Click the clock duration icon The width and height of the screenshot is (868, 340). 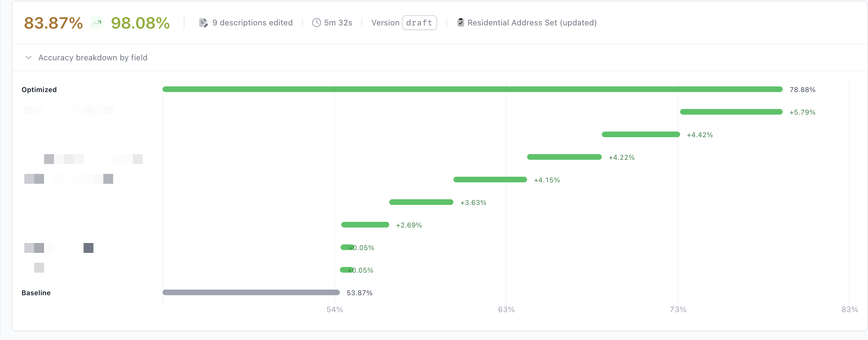316,23
